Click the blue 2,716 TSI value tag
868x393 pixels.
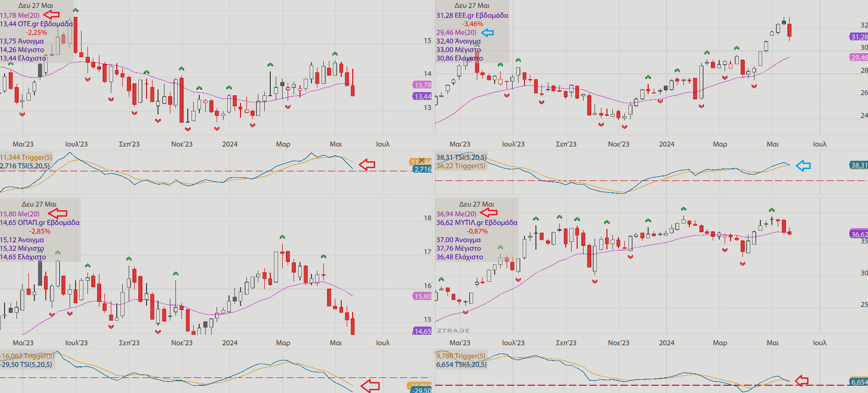click(x=422, y=169)
